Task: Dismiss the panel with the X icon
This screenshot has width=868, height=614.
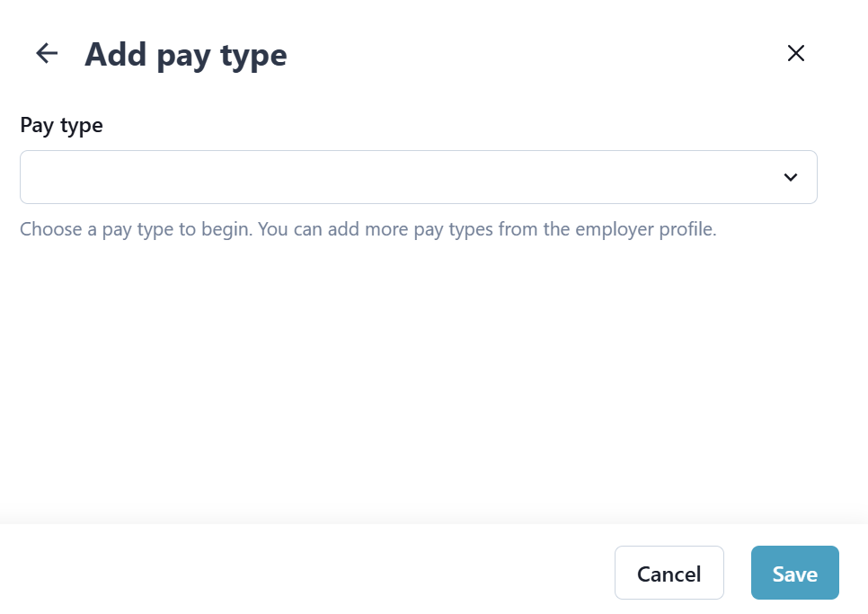Action: click(x=795, y=54)
